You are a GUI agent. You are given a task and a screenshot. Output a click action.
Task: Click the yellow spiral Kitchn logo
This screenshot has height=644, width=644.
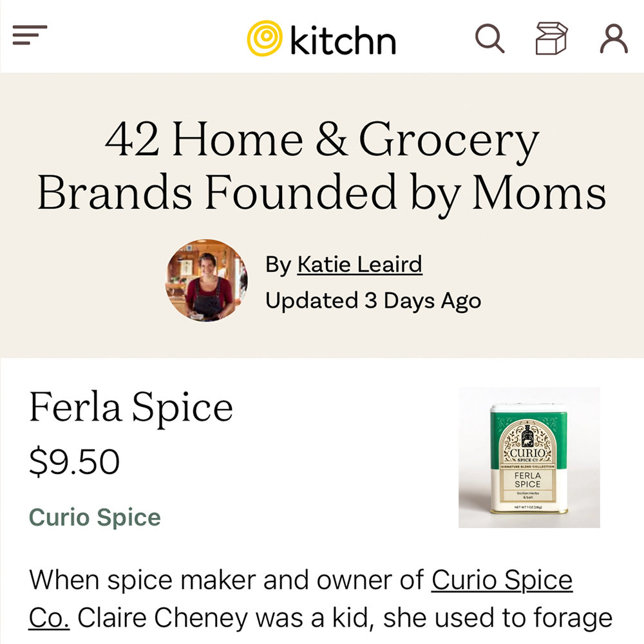point(265,38)
